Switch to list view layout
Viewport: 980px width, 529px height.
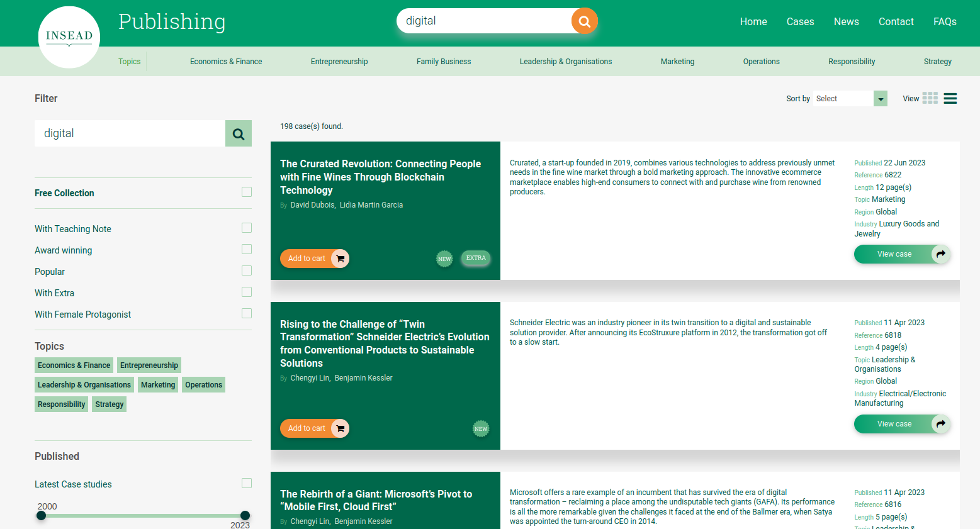(950, 98)
